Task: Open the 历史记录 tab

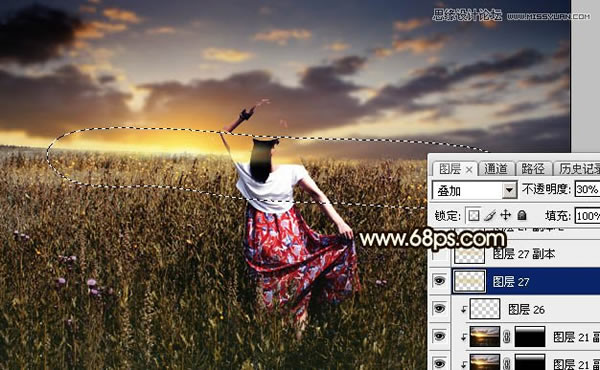Action: (x=578, y=169)
